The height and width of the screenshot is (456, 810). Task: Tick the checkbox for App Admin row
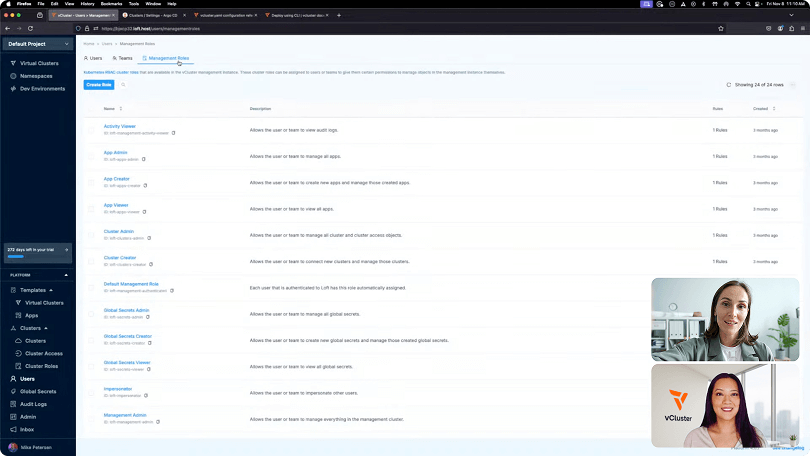click(x=91, y=156)
